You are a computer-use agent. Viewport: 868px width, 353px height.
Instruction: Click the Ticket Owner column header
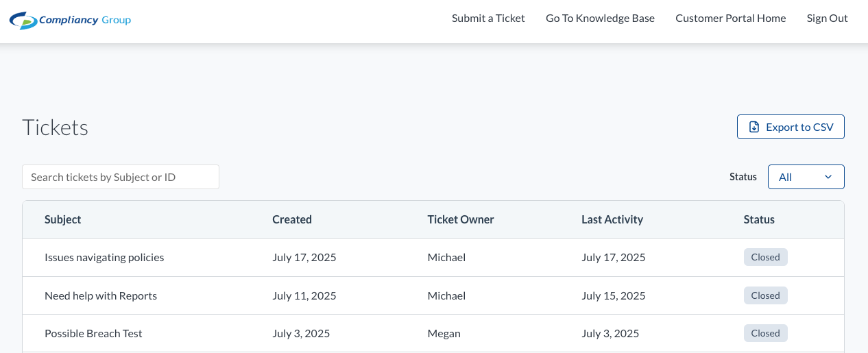[x=461, y=219]
